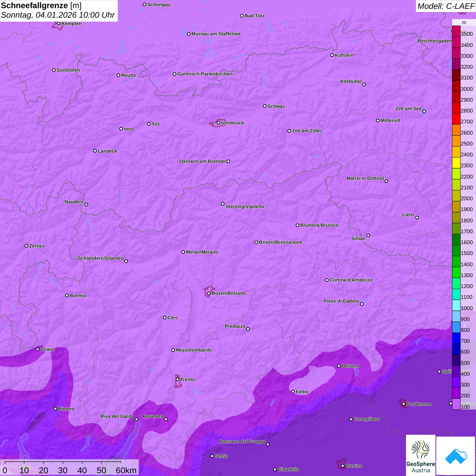Click the "Zell am Ziller" label

coord(306,131)
